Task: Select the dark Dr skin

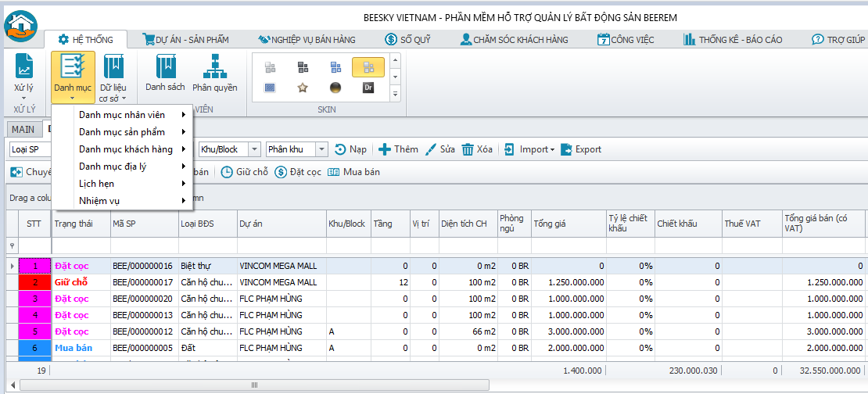Action: [x=368, y=88]
